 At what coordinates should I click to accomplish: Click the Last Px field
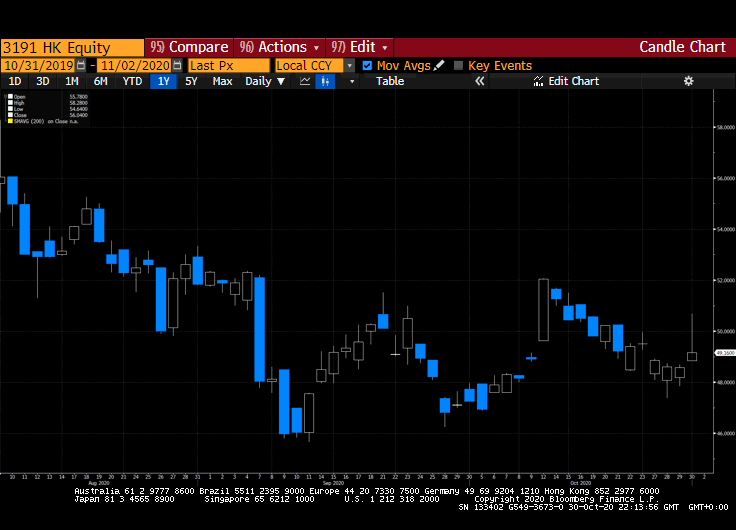click(229, 65)
